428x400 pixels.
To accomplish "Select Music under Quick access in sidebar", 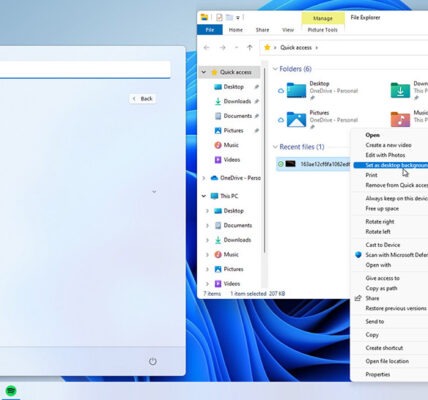I will pos(231,145).
